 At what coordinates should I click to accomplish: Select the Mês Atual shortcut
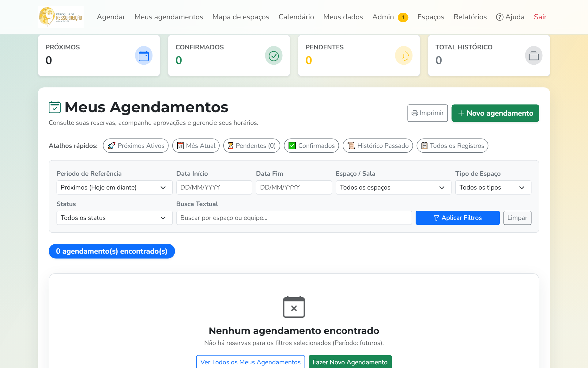(x=196, y=146)
